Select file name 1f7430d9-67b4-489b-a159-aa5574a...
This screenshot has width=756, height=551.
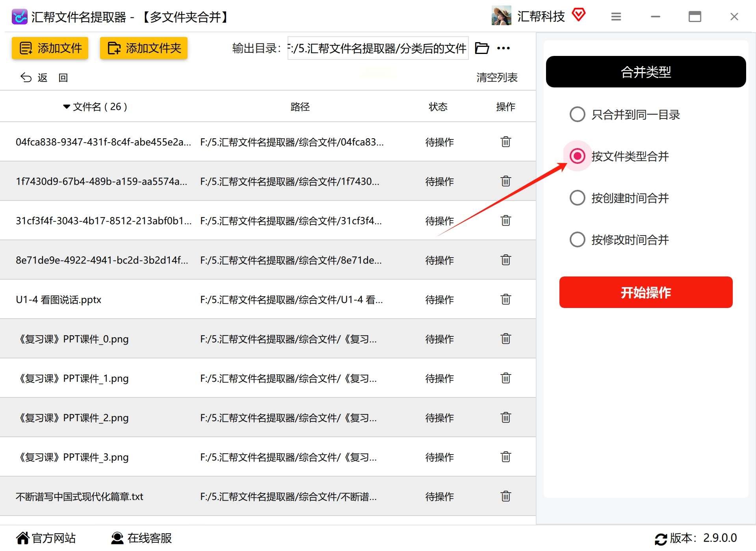click(102, 182)
